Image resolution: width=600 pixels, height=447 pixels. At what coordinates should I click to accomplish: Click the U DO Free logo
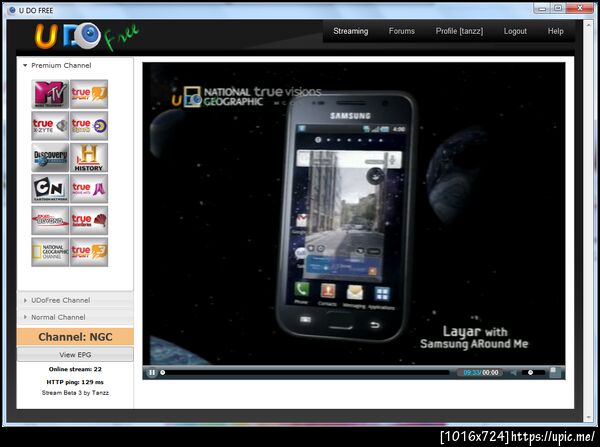coord(87,36)
